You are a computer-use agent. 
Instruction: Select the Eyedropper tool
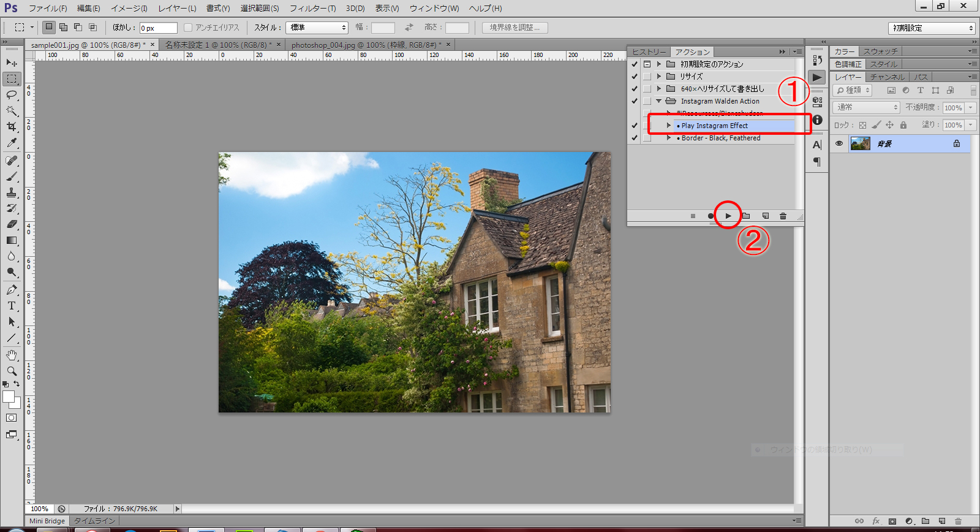coord(12,143)
